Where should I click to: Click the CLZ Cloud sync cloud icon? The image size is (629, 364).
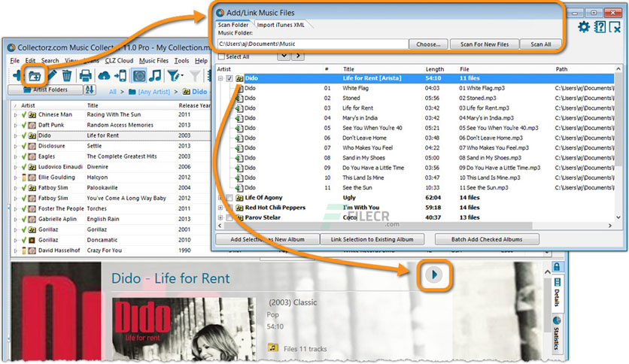(x=104, y=75)
